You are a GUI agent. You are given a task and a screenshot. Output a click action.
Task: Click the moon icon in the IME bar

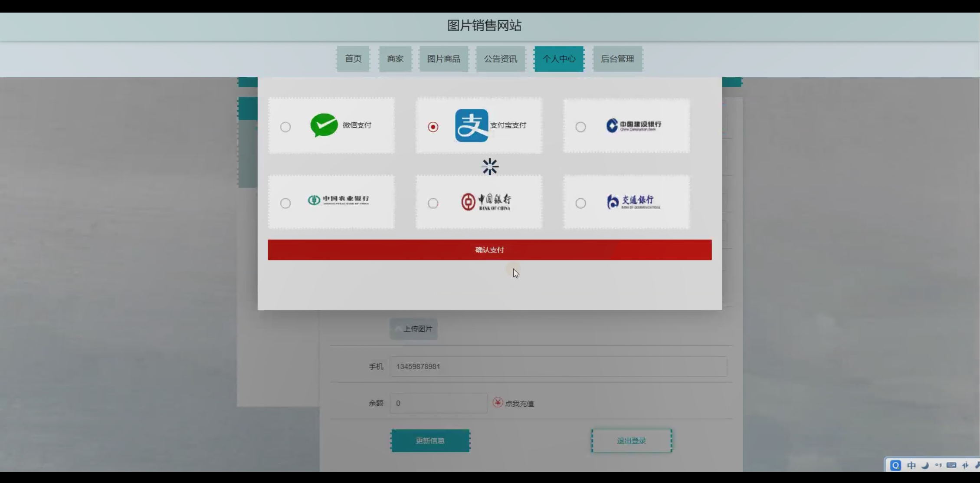click(x=925, y=465)
